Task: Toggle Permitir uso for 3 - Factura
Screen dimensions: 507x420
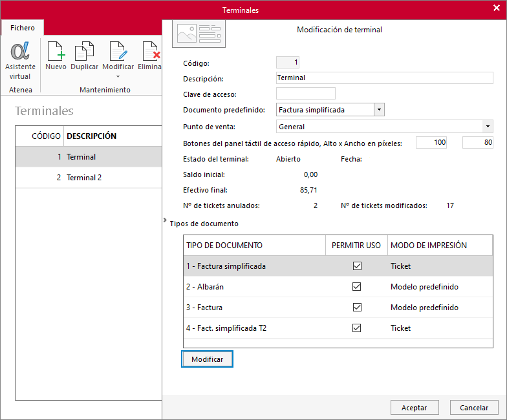Action: 357,308
